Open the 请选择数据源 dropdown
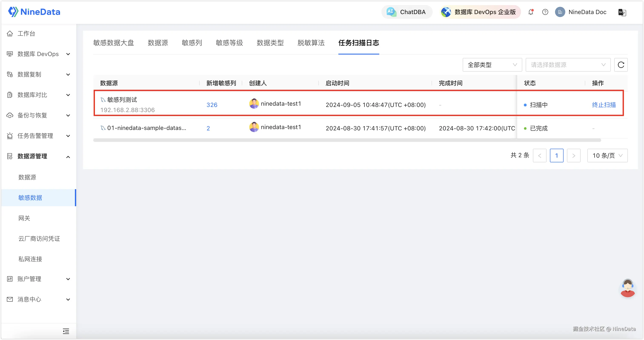 pyautogui.click(x=568, y=65)
